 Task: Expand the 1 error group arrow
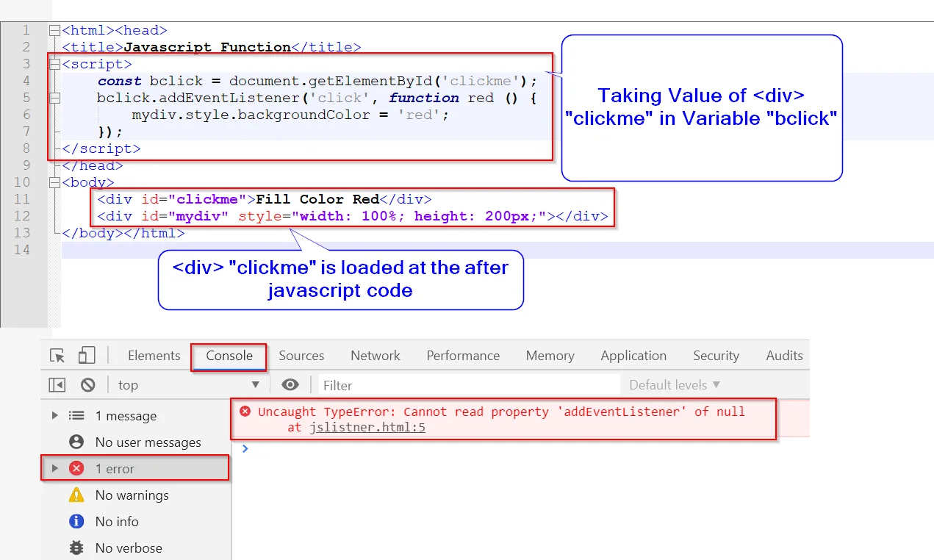[54, 469]
